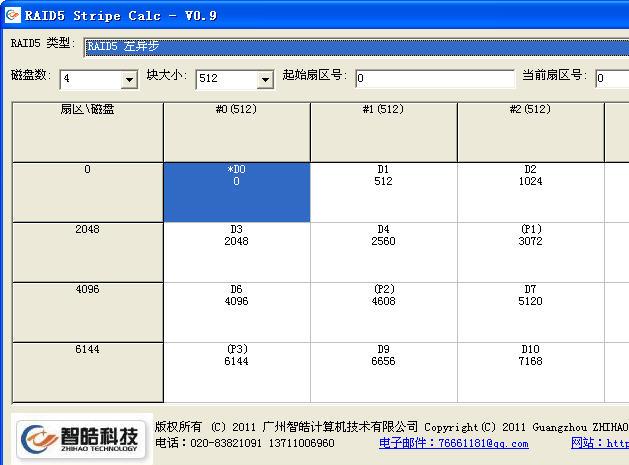629x465 pixels.
Task: Select the (P2) 4608 parity cell
Action: 383,311
